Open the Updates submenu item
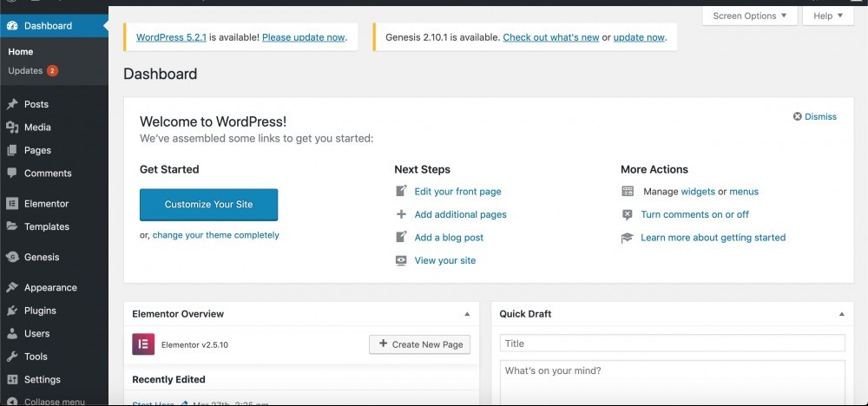Viewport: 868px width, 406px height. coord(25,71)
